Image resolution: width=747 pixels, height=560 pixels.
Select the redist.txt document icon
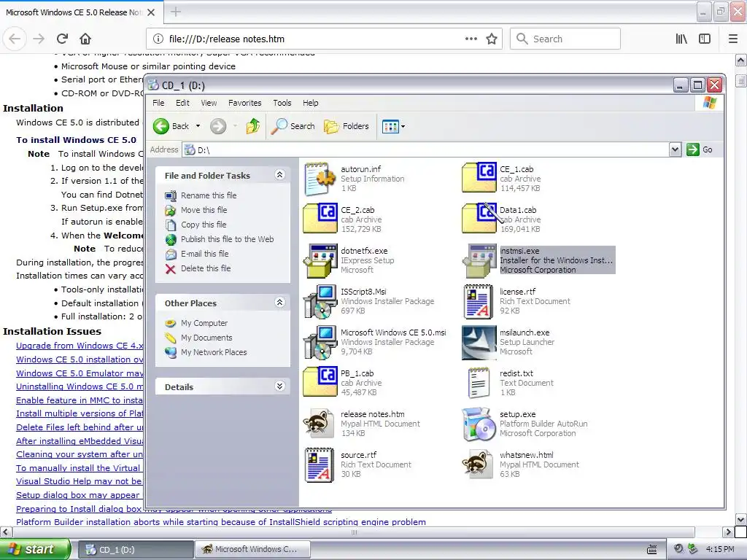[479, 383]
